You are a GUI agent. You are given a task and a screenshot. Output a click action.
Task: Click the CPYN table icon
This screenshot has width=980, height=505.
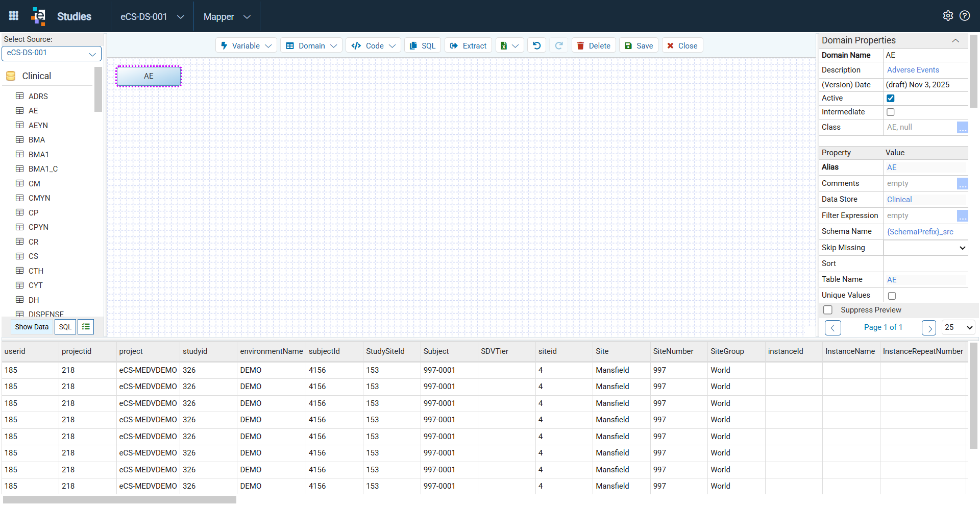tap(20, 227)
